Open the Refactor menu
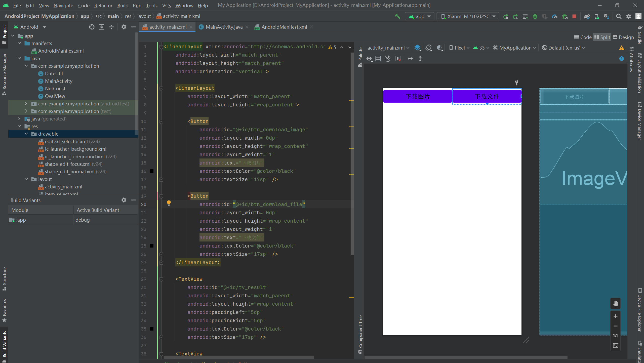Image resolution: width=644 pixels, height=363 pixels. pos(103,6)
